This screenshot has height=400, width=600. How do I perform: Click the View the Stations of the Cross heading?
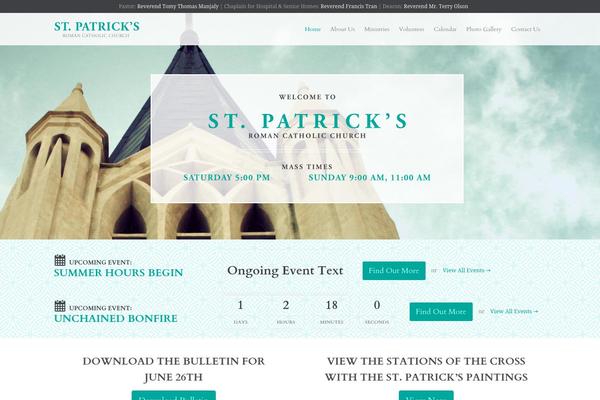coord(426,369)
